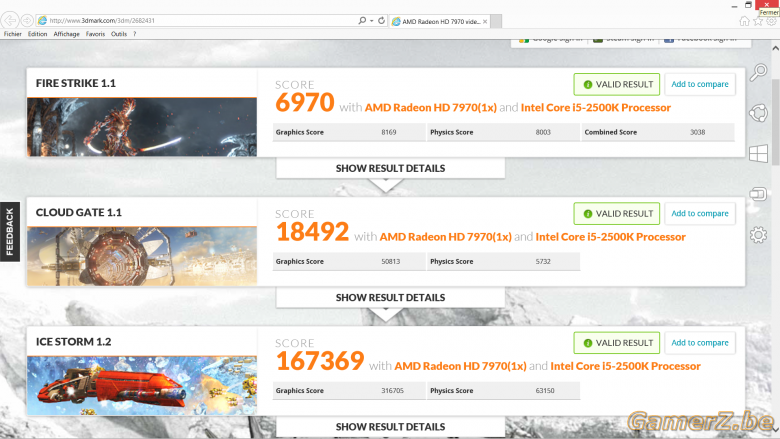The width and height of the screenshot is (780, 439).
Task: Open the address bar dropdown arrow
Action: pos(372,21)
